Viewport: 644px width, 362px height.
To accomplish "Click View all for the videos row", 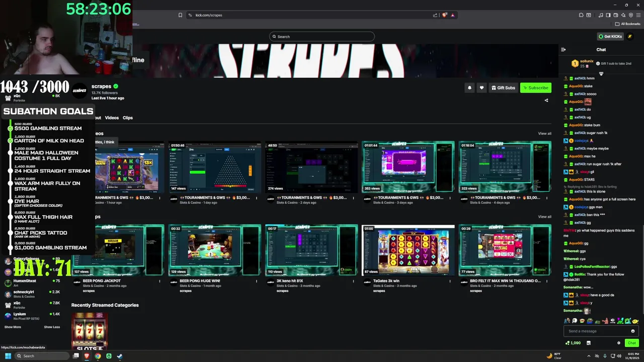I will [544, 133].
